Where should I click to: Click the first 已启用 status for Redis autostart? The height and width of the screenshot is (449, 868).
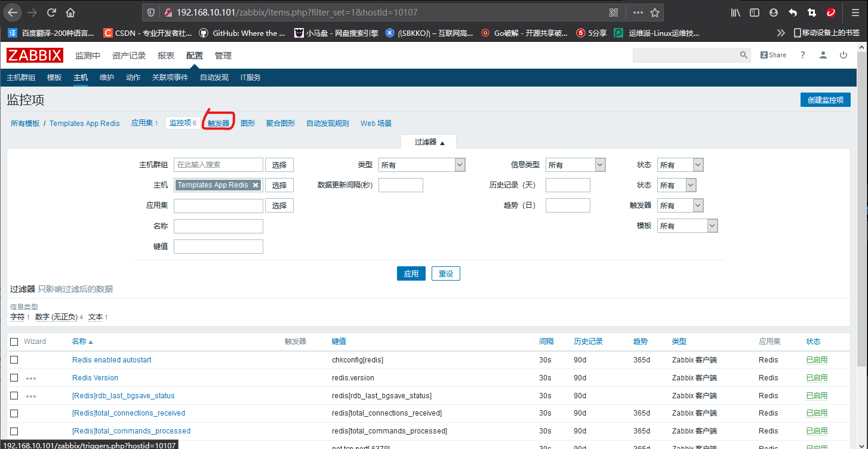pyautogui.click(x=817, y=360)
